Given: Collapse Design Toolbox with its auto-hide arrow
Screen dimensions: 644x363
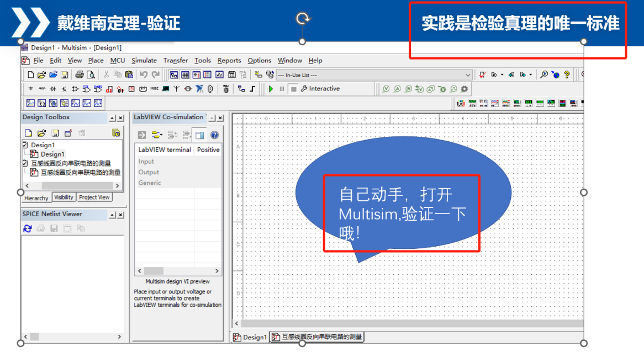Looking at the screenshot, I should [112, 118].
